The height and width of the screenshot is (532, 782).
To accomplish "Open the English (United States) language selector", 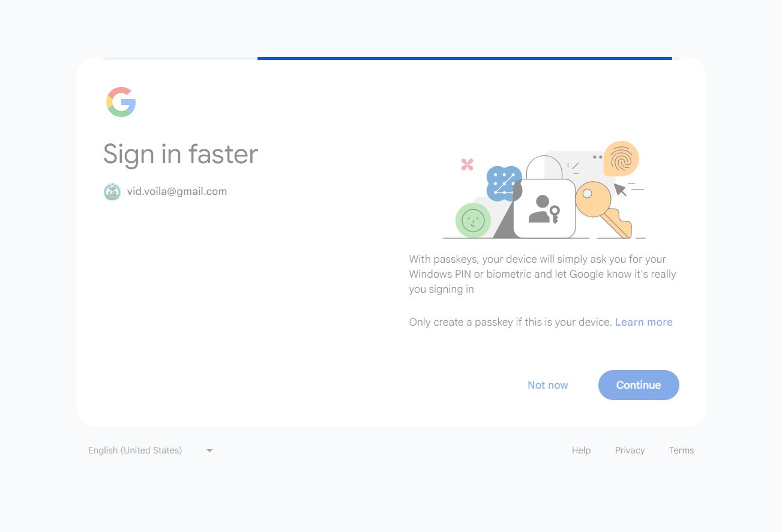I will (x=135, y=450).
